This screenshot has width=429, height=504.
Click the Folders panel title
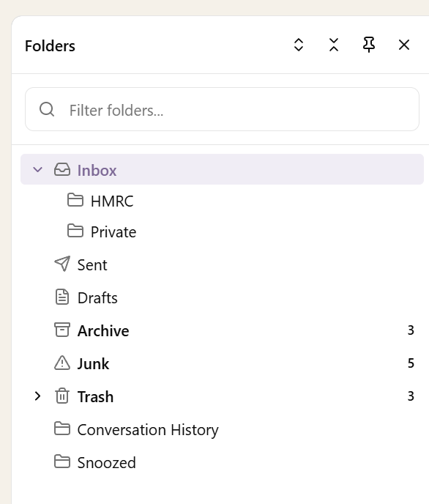[x=50, y=46]
